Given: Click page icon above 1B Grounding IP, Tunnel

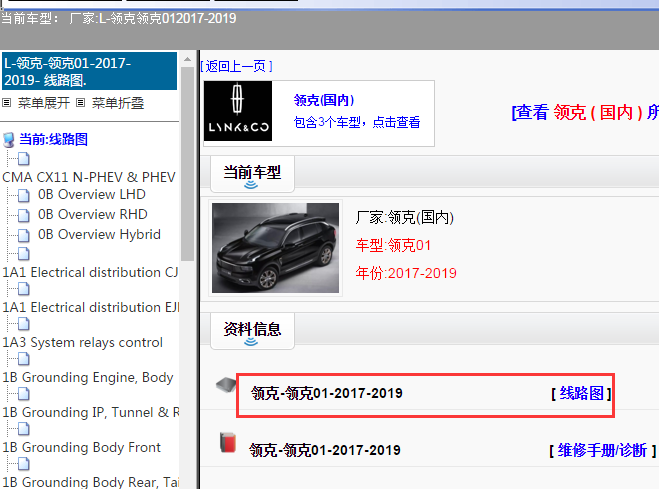Looking at the screenshot, I should [x=24, y=394].
